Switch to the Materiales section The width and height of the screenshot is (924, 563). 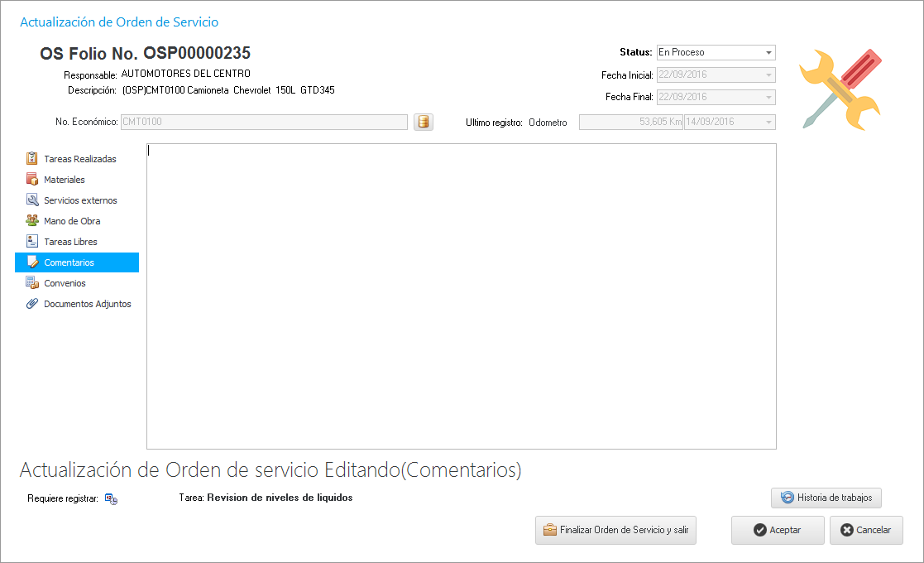[x=65, y=180]
